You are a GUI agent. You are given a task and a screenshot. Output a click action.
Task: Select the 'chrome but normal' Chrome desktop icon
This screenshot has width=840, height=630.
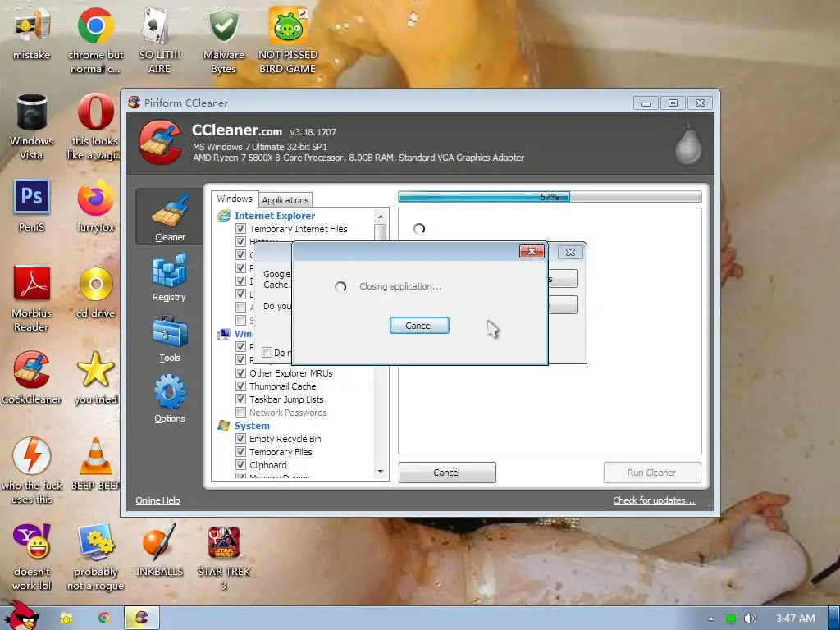95,40
